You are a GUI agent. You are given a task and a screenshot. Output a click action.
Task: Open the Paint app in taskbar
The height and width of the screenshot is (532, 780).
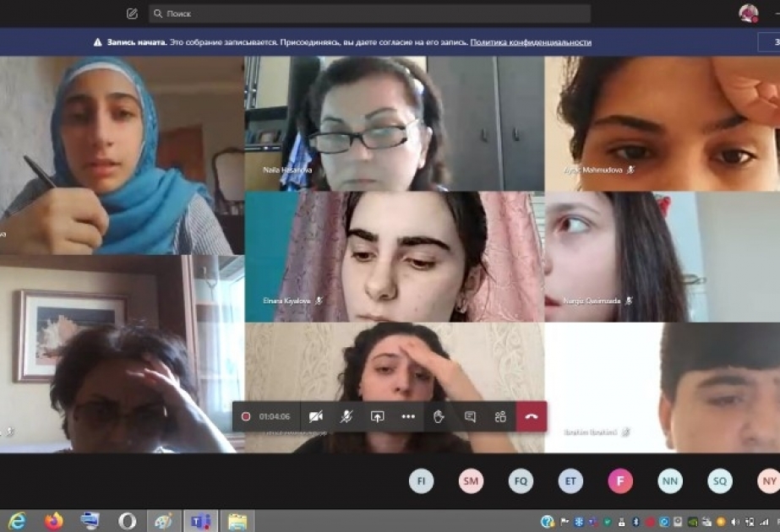164,521
